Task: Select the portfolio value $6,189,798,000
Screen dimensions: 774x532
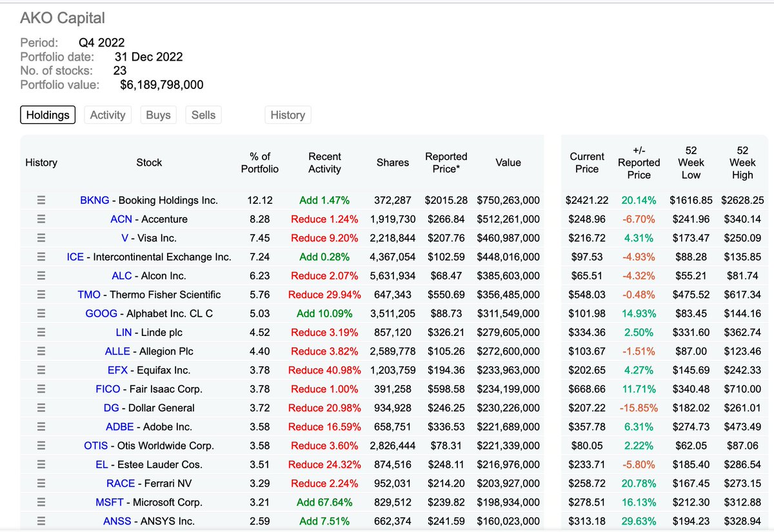Action: 162,84
